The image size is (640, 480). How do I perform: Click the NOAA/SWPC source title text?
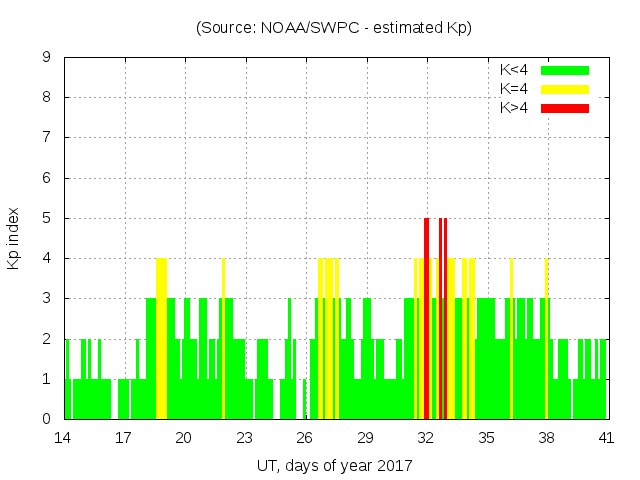(x=334, y=28)
